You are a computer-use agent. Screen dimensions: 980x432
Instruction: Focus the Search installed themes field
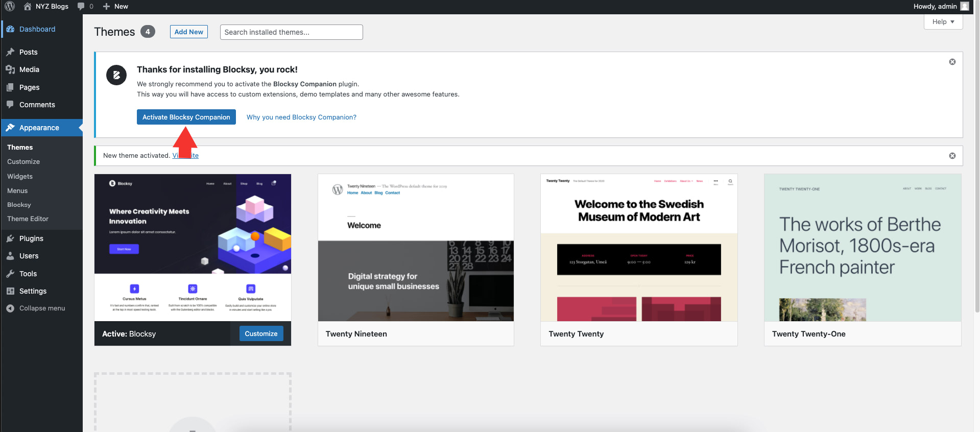pos(292,32)
